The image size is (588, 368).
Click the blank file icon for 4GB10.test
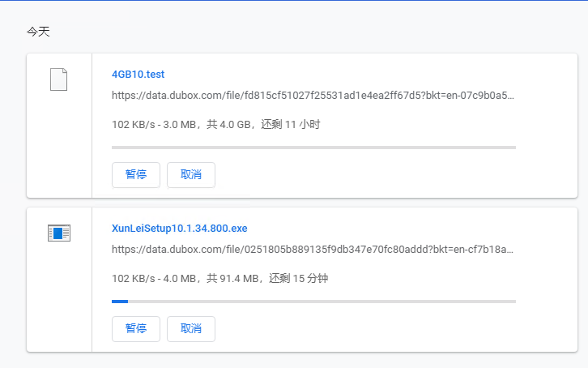(59, 79)
